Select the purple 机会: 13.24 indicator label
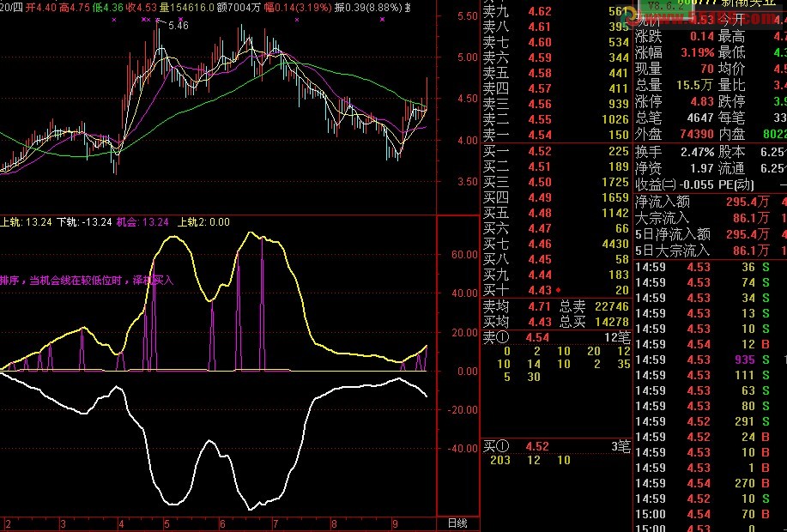 pos(142,222)
